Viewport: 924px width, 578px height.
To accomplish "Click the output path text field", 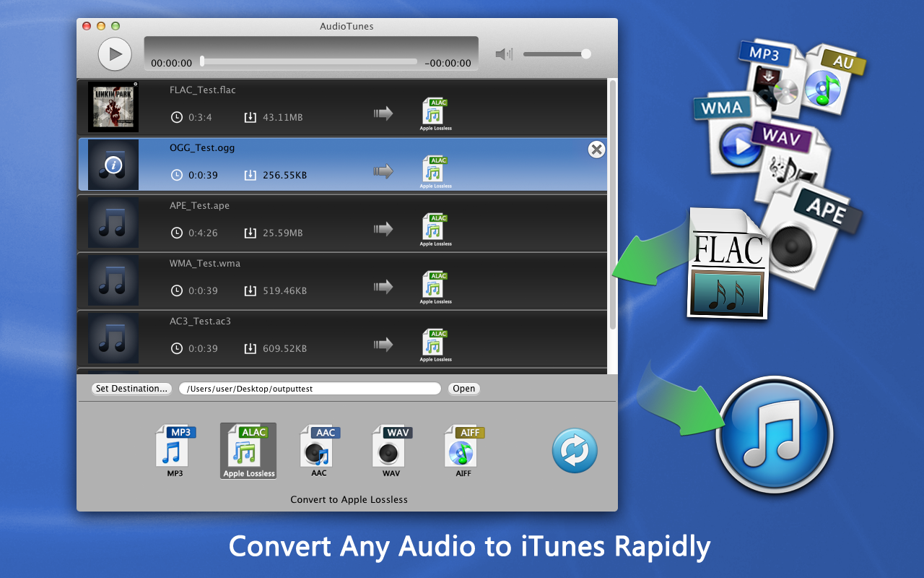I will pyautogui.click(x=310, y=389).
